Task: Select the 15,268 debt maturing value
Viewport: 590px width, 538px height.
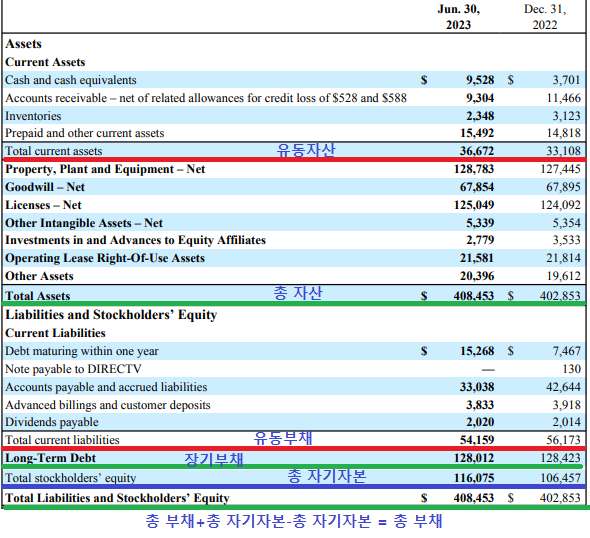Action: [477, 351]
